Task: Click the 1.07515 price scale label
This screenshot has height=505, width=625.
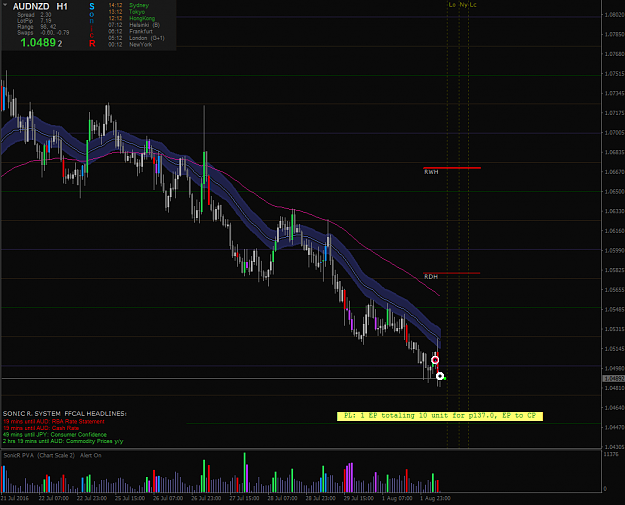Action: pos(614,74)
